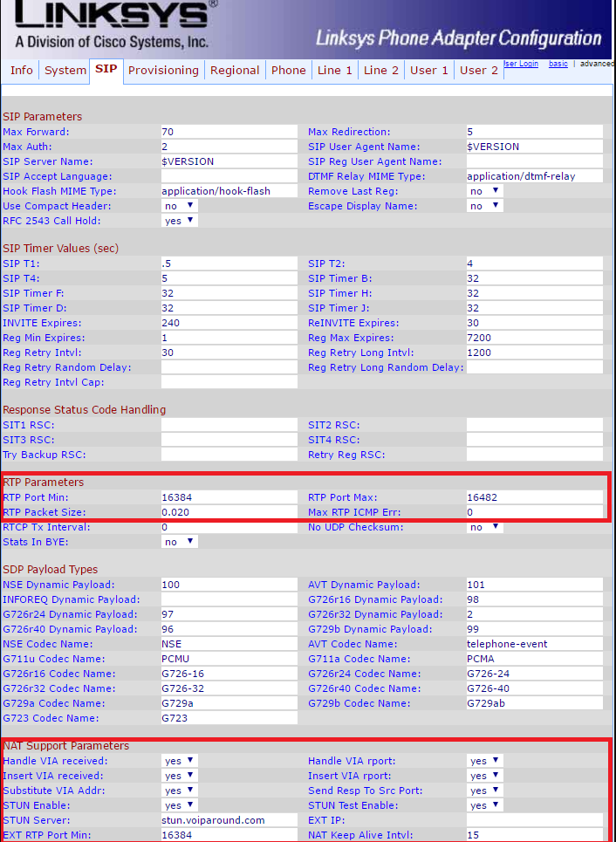Open the STUN Enable dropdown
The image size is (616, 842).
tap(180, 805)
